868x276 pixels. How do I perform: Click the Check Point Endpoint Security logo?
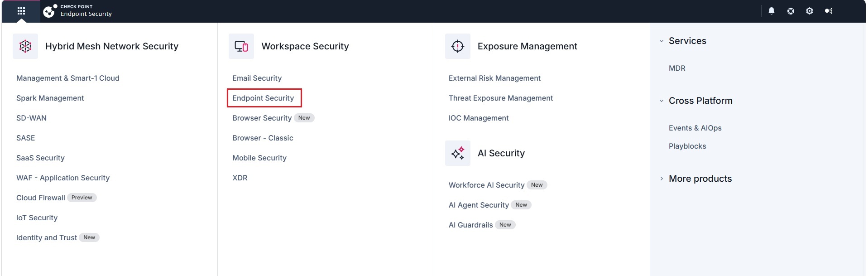click(77, 11)
